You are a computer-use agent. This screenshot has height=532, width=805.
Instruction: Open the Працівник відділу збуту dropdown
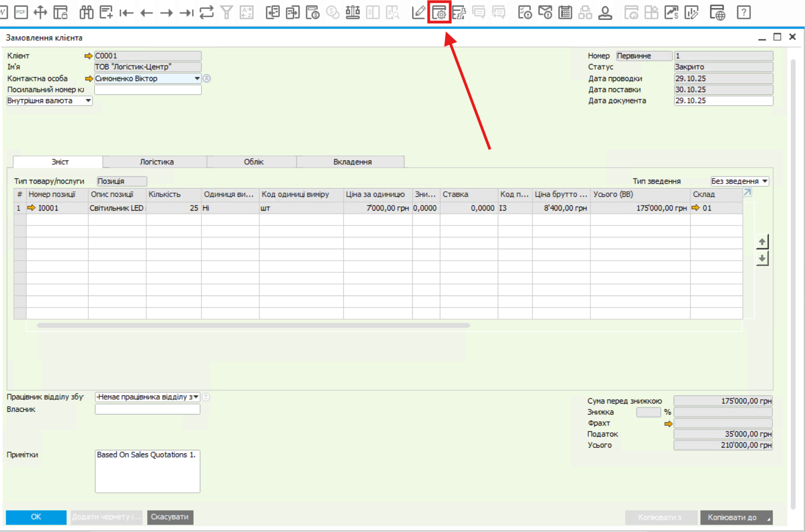[195, 397]
